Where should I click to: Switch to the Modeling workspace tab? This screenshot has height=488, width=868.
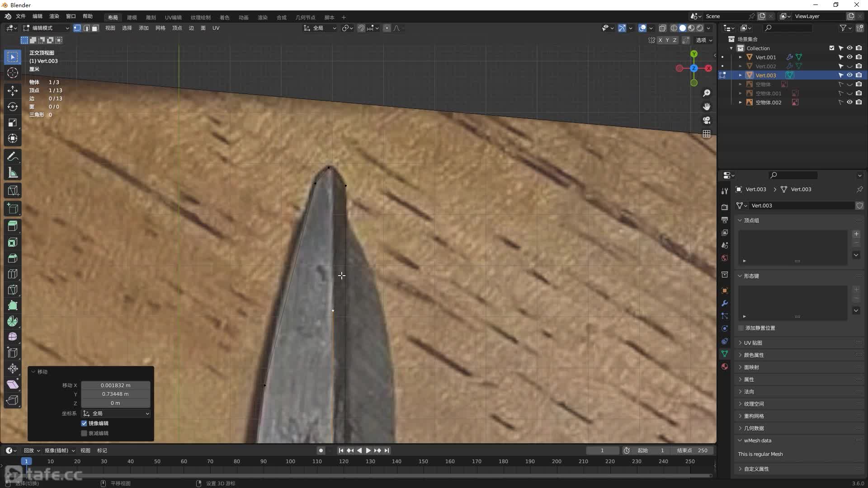(x=132, y=17)
